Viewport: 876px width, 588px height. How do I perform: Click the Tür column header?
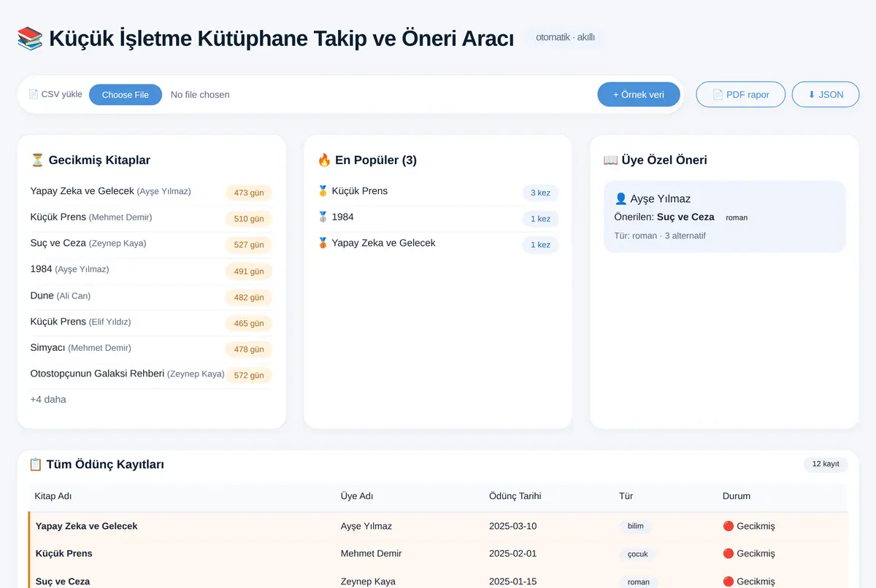click(625, 496)
